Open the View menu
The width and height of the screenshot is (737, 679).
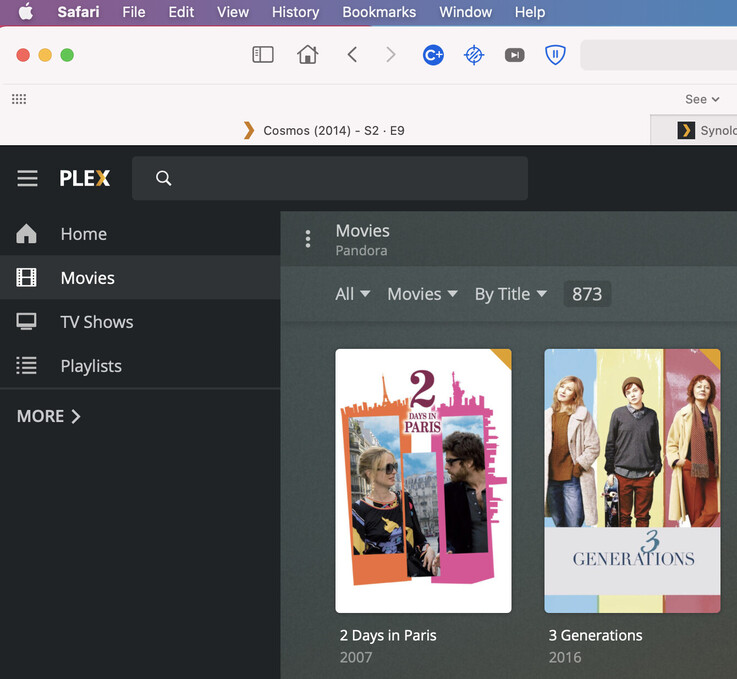tap(233, 12)
